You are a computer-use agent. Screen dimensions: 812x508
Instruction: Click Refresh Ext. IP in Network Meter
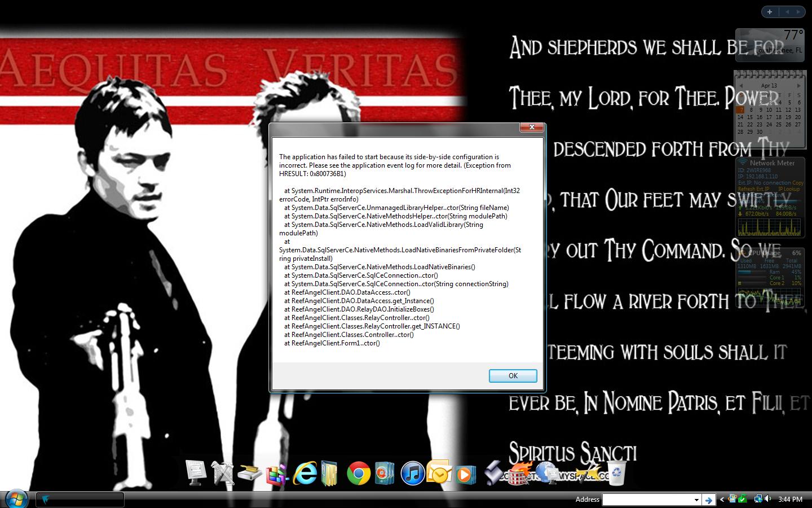754,189
